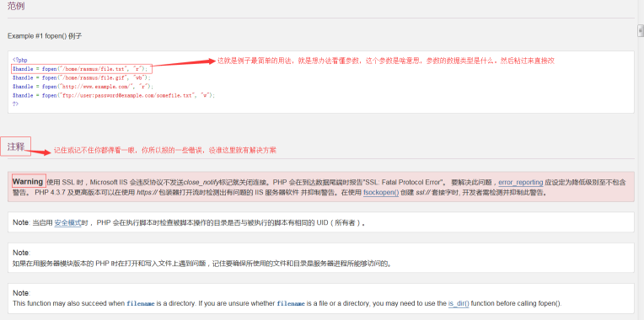The width and height of the screenshot is (644, 320).
Task: Click the code line opening file.gif
Action: [81, 77]
